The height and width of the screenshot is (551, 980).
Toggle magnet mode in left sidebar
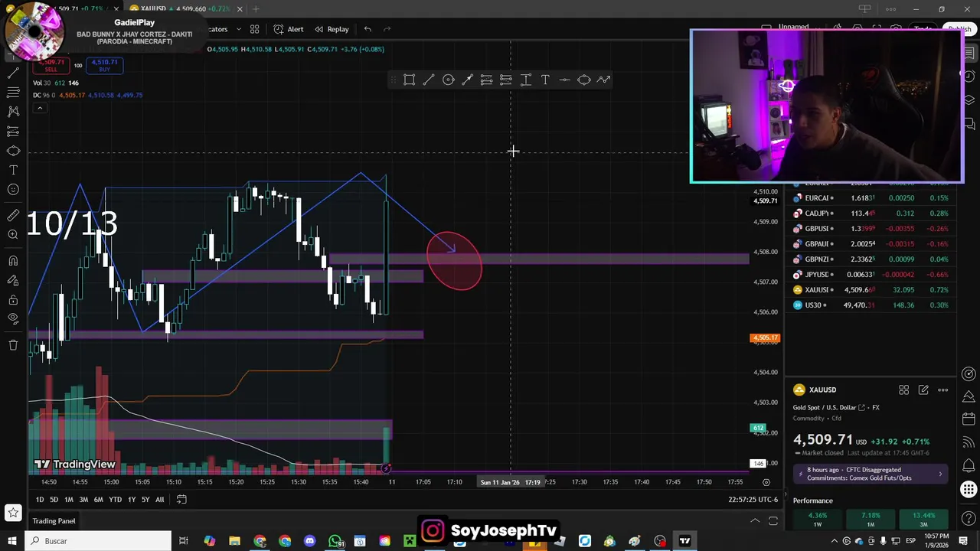click(x=13, y=260)
